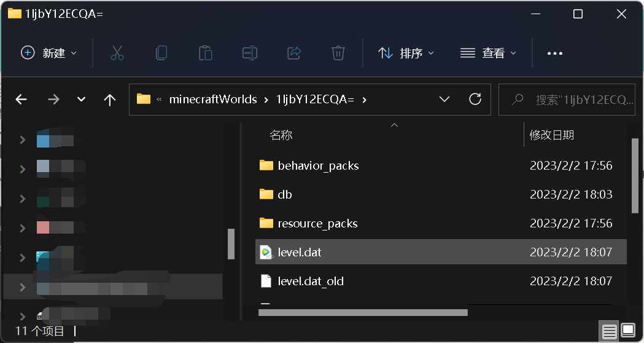Click the 2023/2/2 18:03 date cell
644x343 pixels.
571,194
